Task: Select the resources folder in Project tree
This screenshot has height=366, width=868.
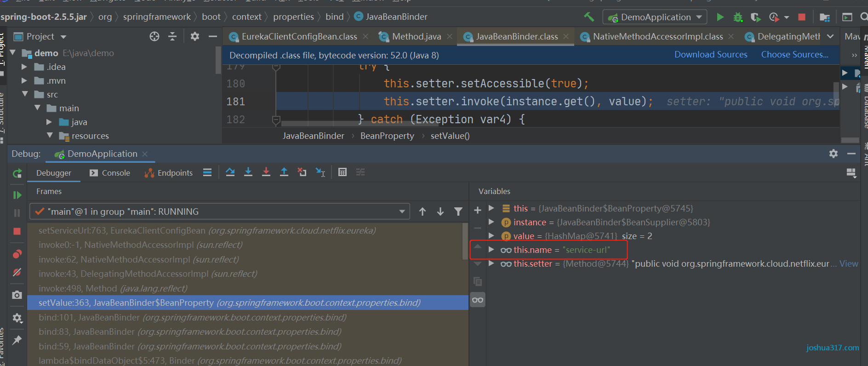Action: (90, 136)
